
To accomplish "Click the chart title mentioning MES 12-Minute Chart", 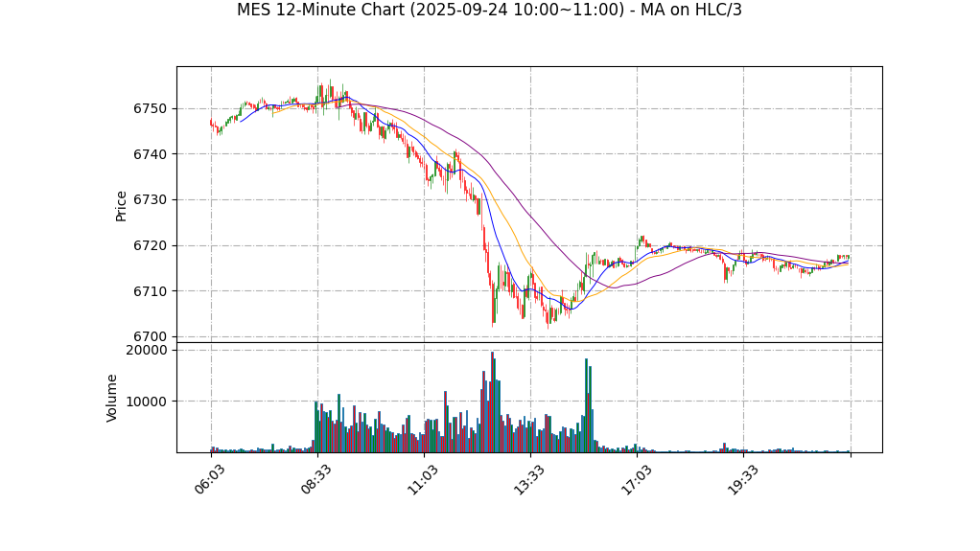I will click(x=489, y=10).
